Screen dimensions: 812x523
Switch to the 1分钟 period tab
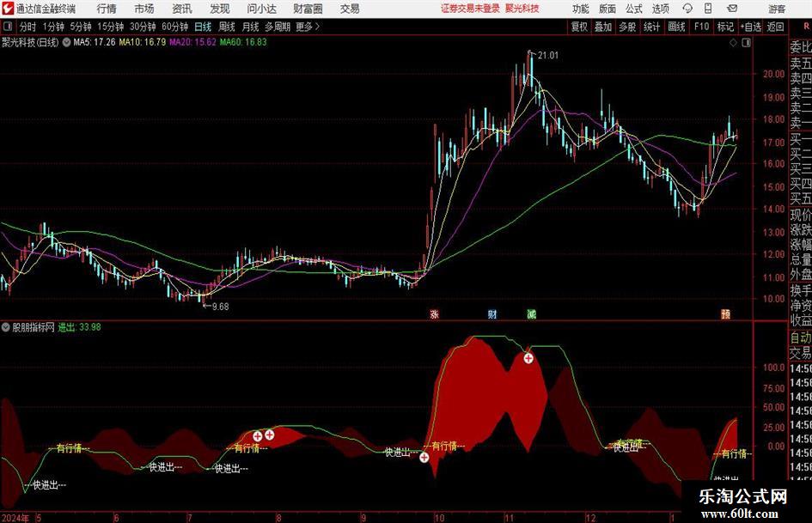click(53, 27)
